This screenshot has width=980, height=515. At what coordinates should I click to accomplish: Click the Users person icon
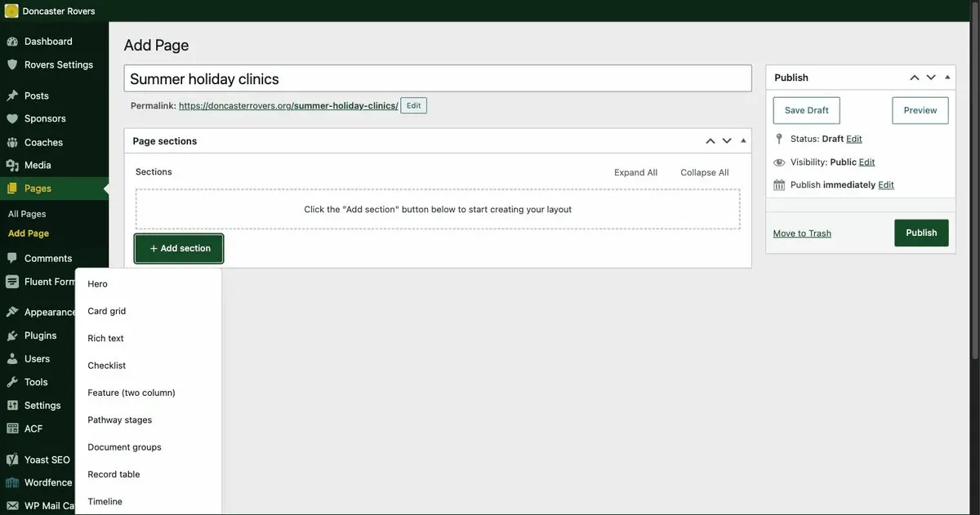tap(12, 358)
